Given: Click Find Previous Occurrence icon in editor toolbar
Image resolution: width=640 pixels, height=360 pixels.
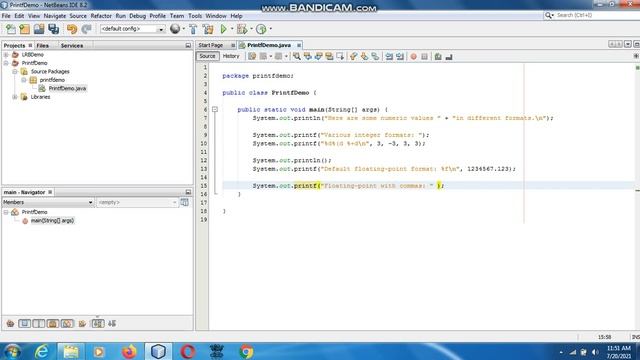Looking at the screenshot, I should (x=307, y=56).
